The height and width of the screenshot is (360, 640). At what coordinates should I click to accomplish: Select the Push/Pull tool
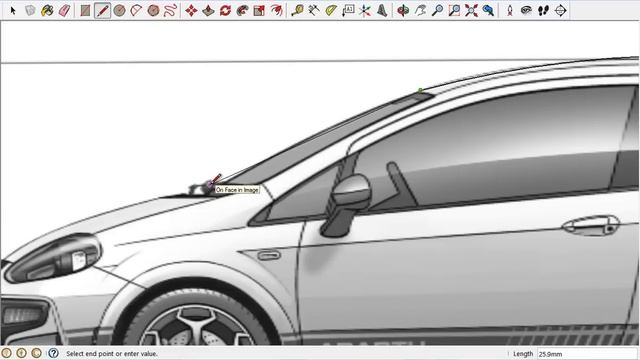[x=208, y=11]
